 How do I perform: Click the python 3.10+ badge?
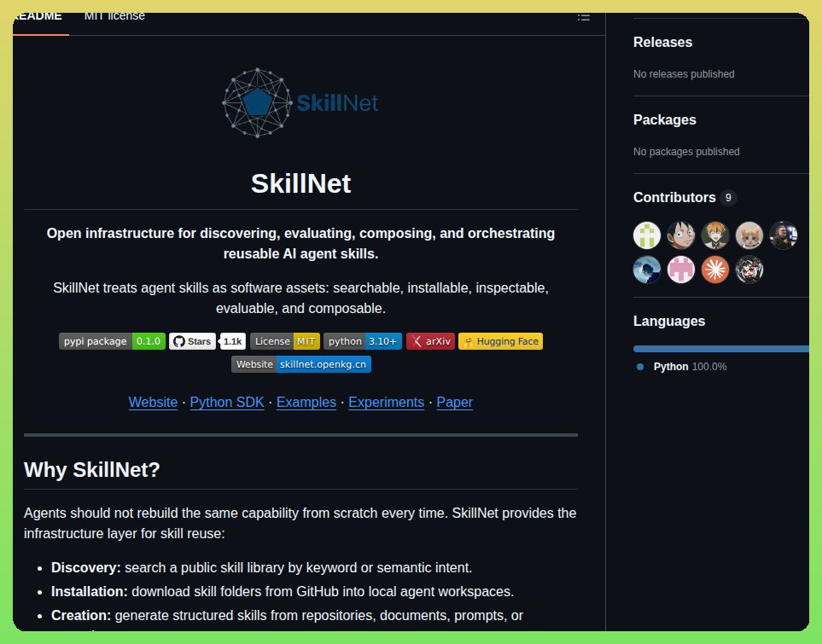tap(363, 341)
